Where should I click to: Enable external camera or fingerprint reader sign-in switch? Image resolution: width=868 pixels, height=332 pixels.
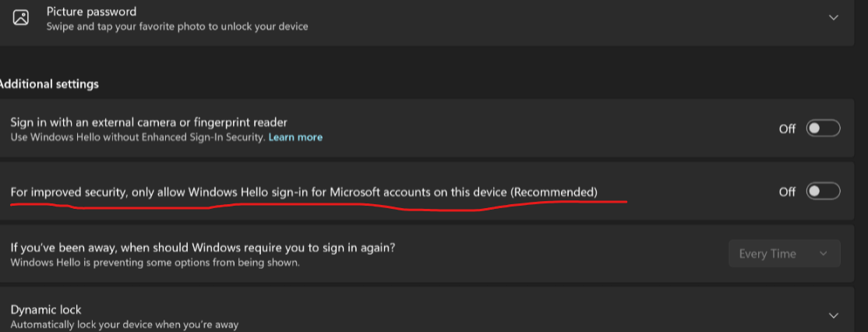[823, 129]
